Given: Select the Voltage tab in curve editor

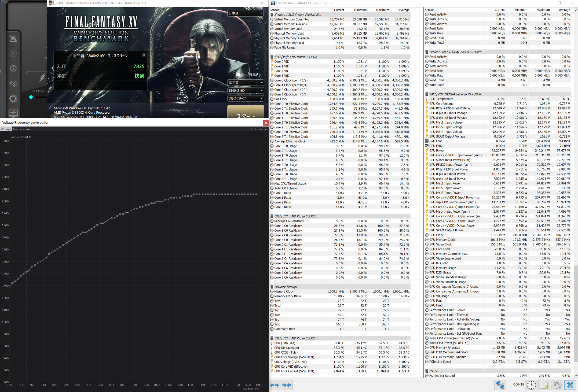Looking at the screenshot, I should pos(6,129).
